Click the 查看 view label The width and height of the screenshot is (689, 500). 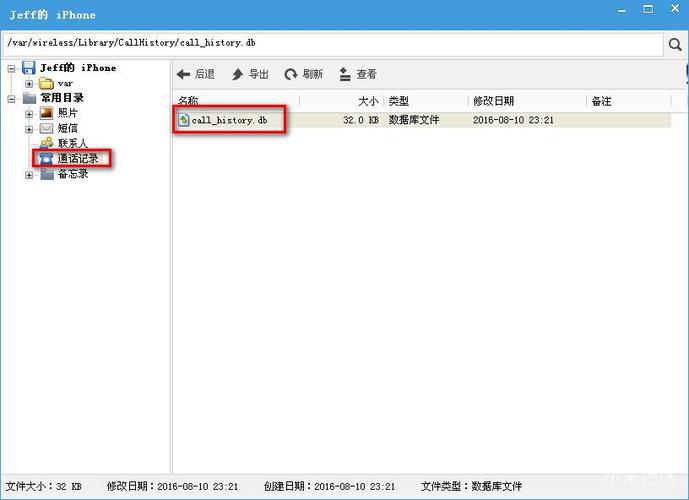[x=366, y=74]
